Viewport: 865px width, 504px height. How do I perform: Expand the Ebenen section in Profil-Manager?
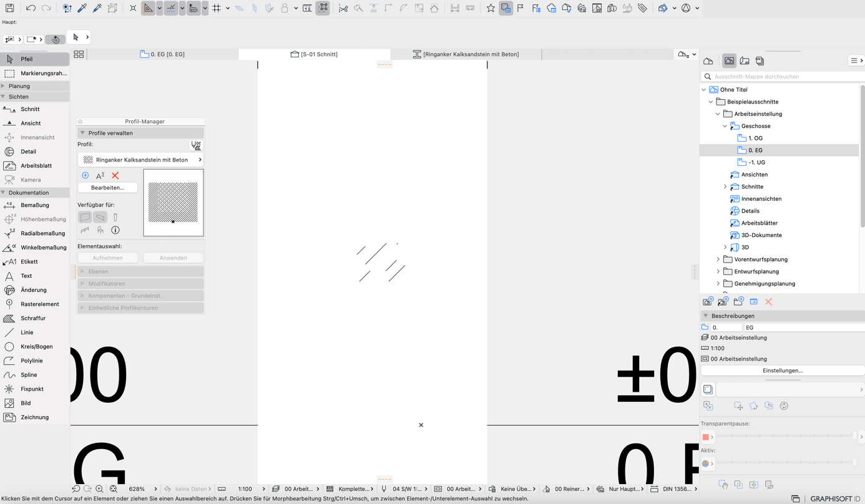pos(82,271)
